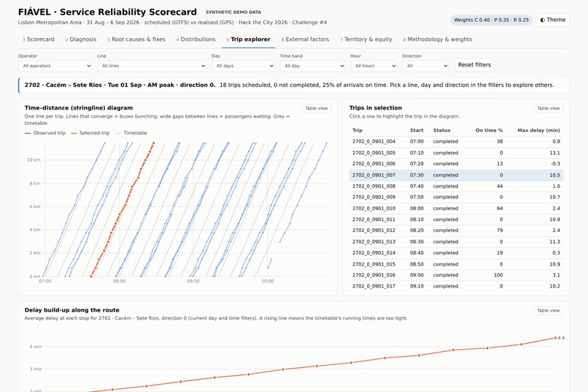Viewport: 588px width, 392px height.
Task: Open Root causes & fixes tab
Action: click(136, 39)
